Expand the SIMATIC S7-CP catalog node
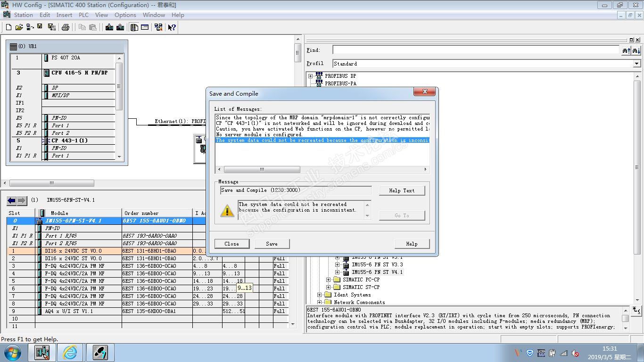 point(329,287)
